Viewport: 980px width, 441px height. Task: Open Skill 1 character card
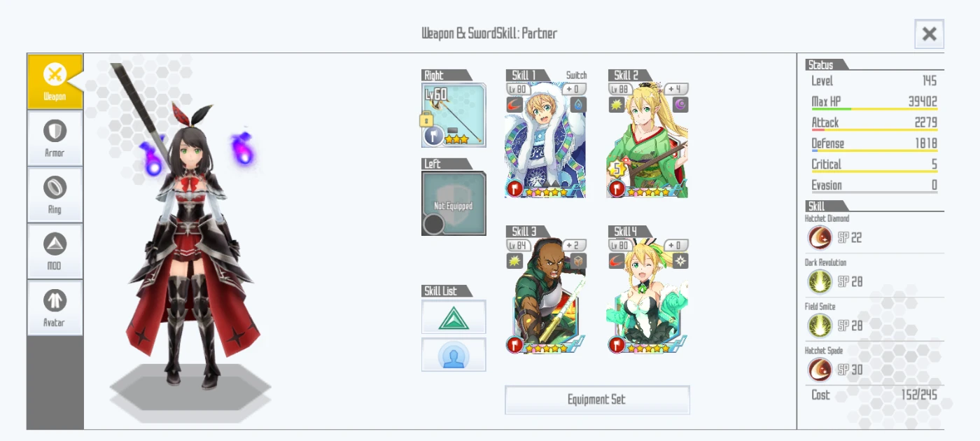click(x=545, y=141)
